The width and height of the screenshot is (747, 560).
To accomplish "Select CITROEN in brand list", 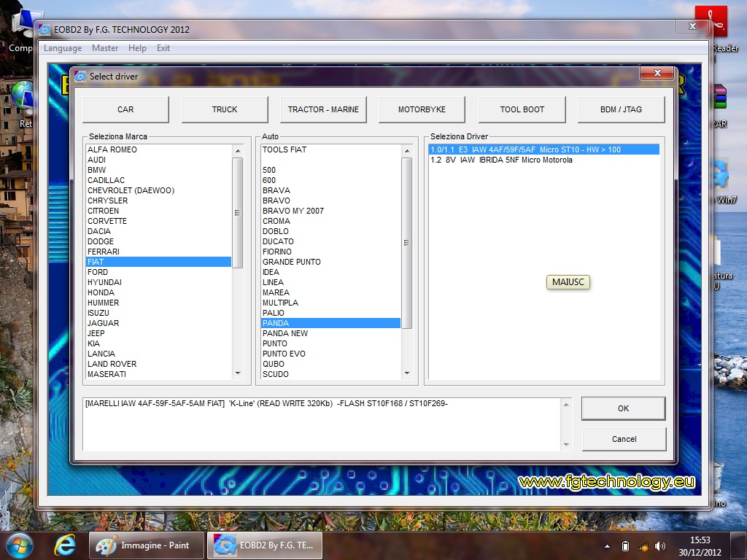I will [158, 211].
